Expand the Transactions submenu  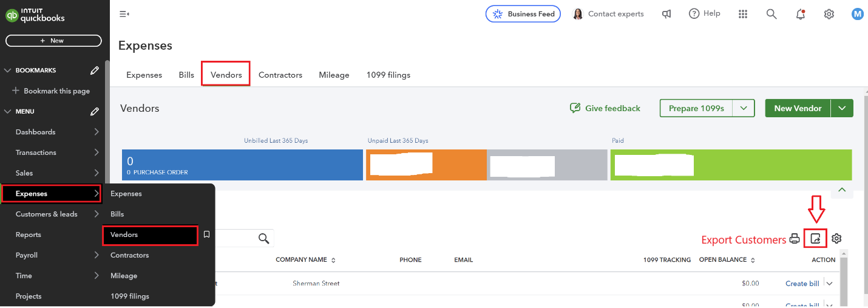(97, 152)
